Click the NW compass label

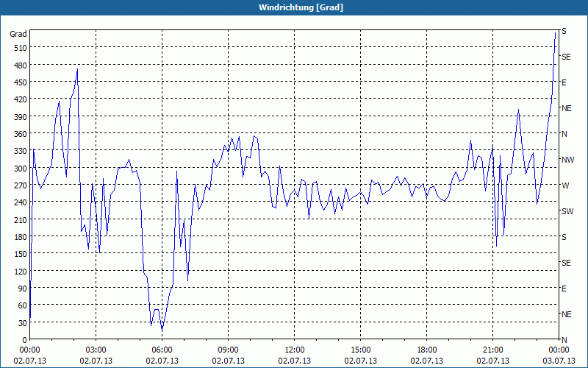pos(567,160)
